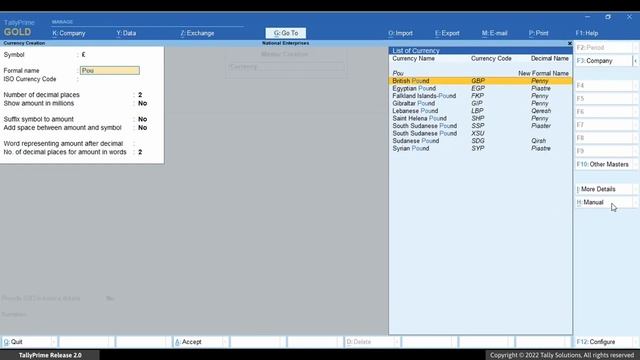Pick Lebanese Pound from the list

[x=480, y=111]
